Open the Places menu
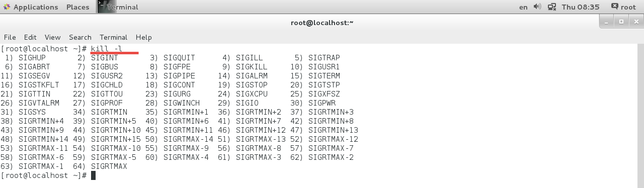644x188 pixels. click(78, 7)
